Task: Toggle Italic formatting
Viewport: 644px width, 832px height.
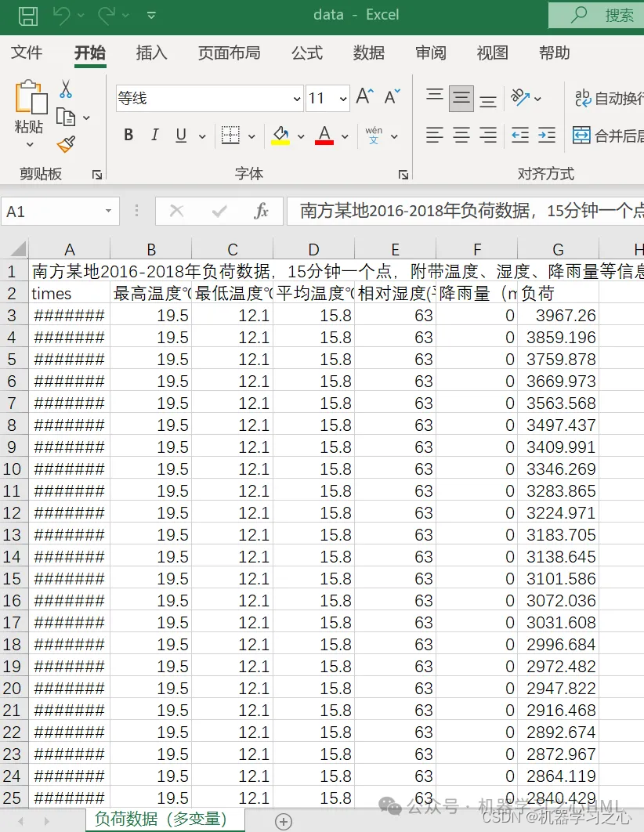Action: pyautogui.click(x=154, y=136)
